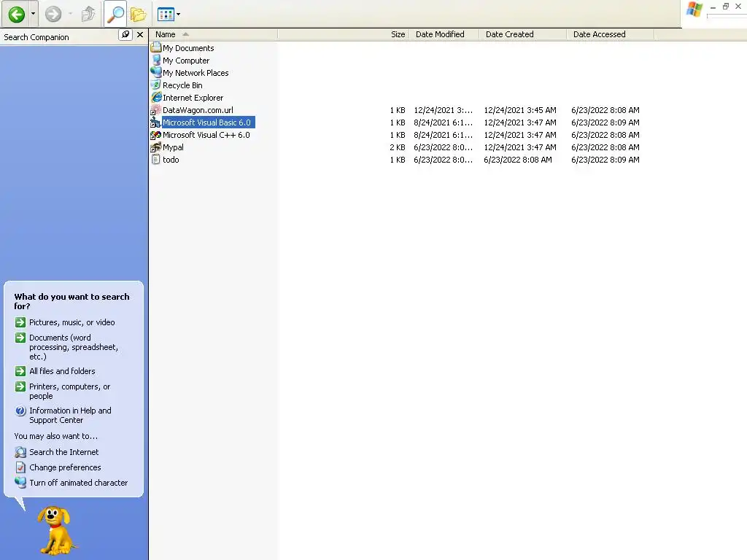Screen dimensions: 747x560
Task: Select the My Network Places icon
Action: pyautogui.click(x=156, y=72)
